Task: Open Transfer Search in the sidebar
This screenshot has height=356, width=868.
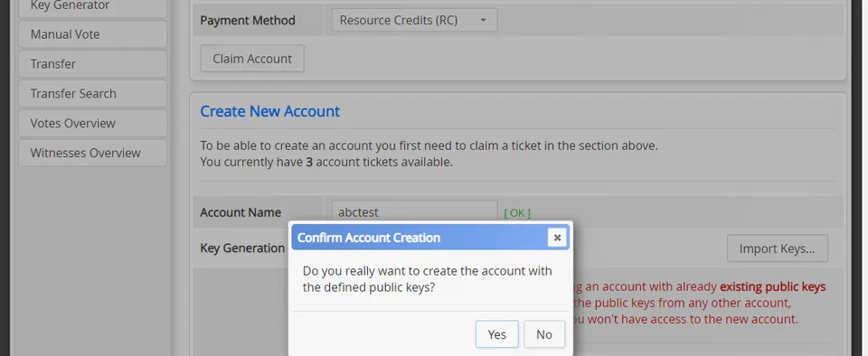Action: 92,93
